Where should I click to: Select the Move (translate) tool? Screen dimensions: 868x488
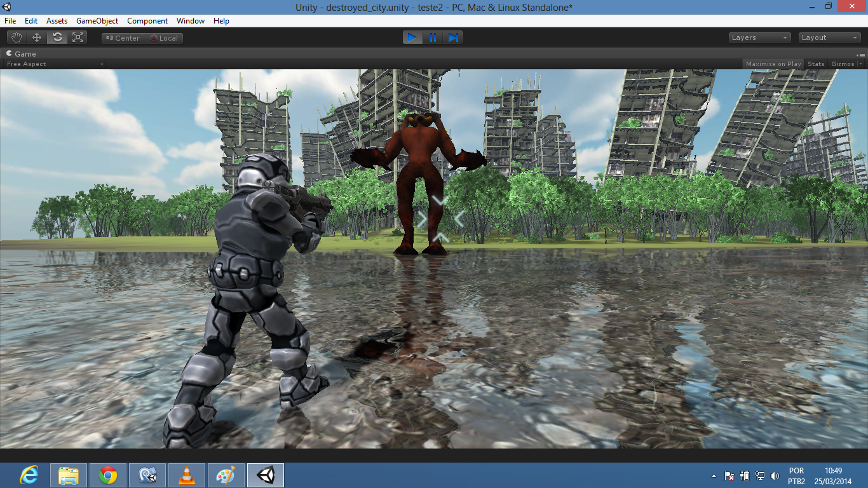pos(37,37)
